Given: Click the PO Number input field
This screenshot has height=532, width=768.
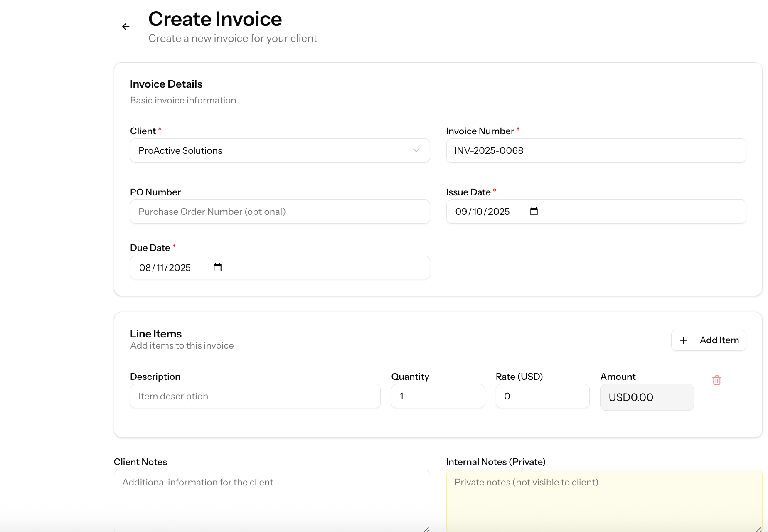Looking at the screenshot, I should pos(280,212).
